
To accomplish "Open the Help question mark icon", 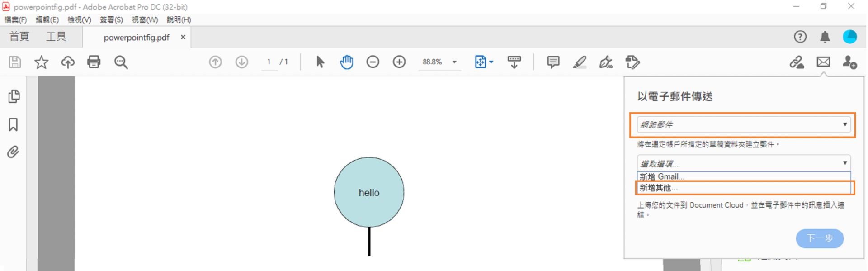I will 800,37.
